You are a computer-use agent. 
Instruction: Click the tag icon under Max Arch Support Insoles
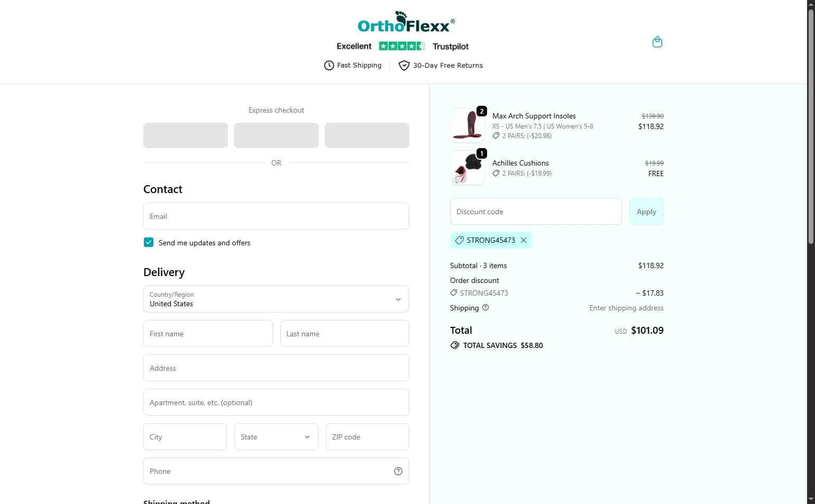(496, 136)
